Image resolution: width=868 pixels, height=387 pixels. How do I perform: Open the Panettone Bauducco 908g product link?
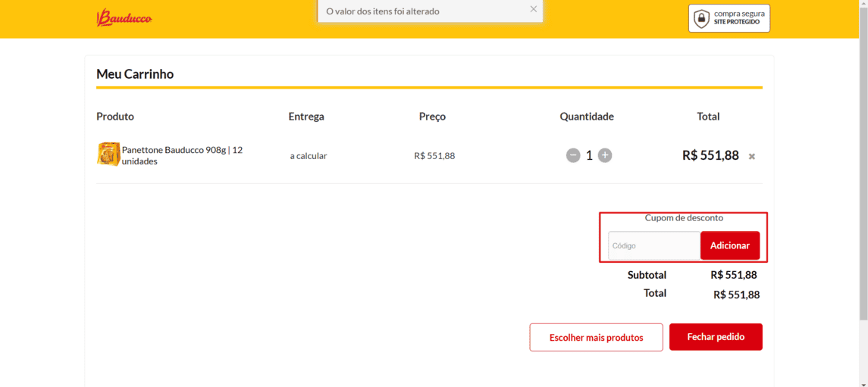182,156
